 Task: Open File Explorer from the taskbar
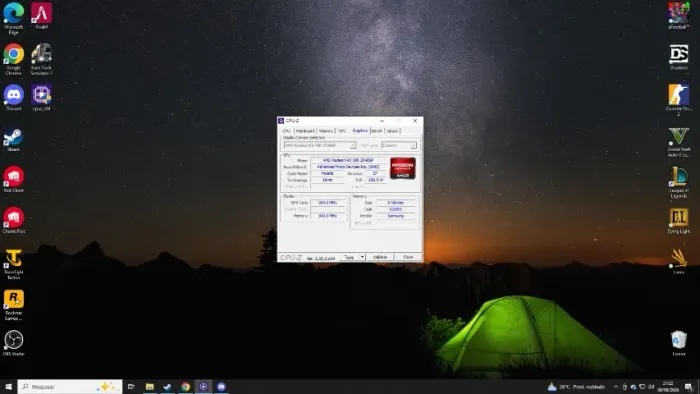click(150, 386)
